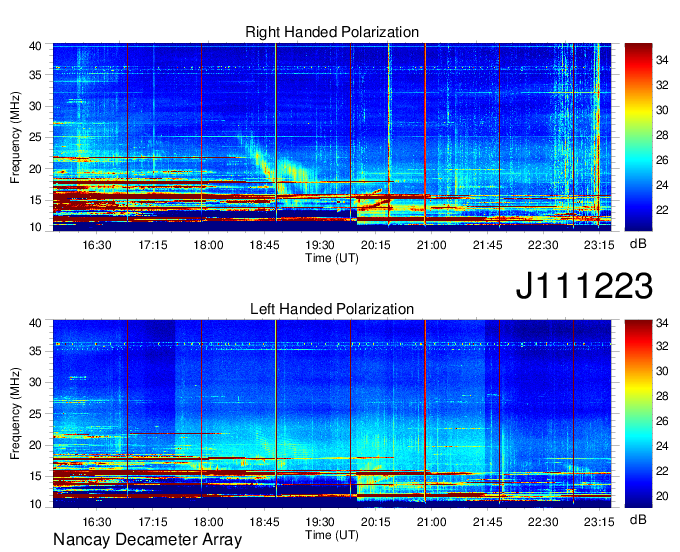Screen dimensions: 680x552
Task: Click the 17:15 tick under the lower plot
Action: click(153, 522)
